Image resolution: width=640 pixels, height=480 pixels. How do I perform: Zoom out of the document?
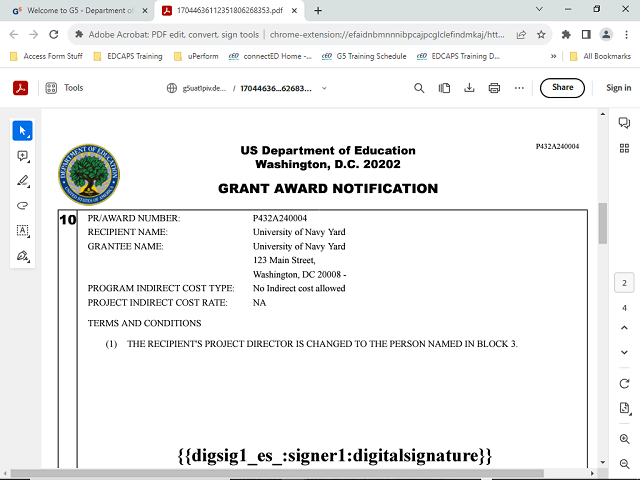[x=624, y=464]
